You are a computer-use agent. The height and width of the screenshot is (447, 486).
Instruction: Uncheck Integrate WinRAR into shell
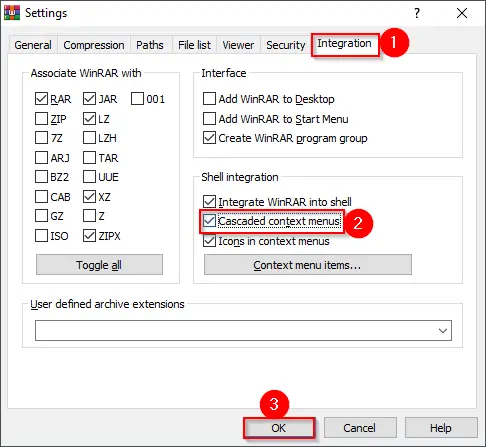[209, 201]
